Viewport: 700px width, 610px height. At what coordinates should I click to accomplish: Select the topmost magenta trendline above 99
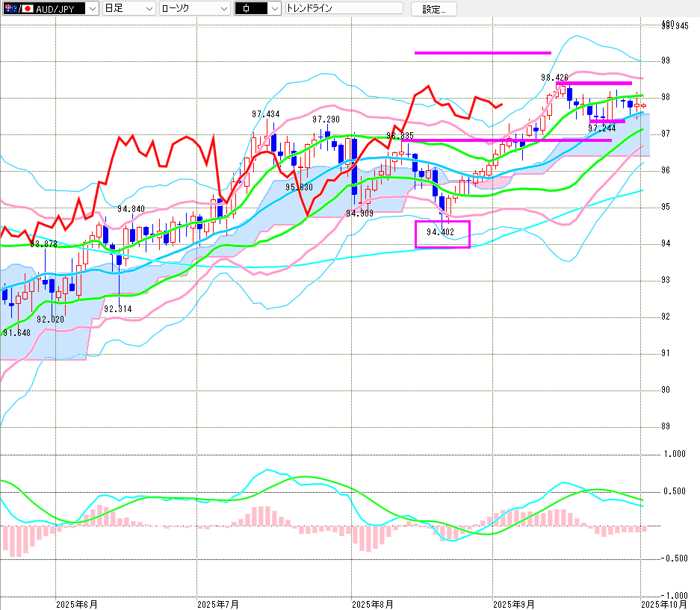483,53
